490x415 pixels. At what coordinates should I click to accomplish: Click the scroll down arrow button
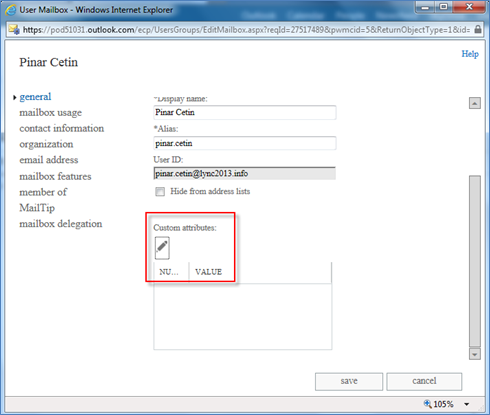475,354
